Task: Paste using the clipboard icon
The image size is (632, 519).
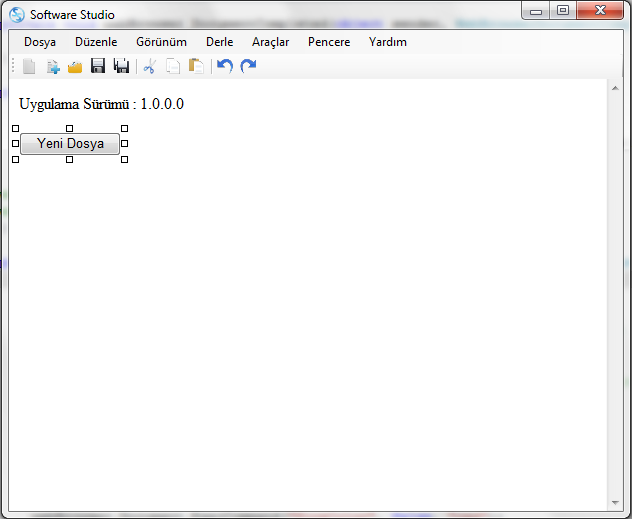Action: (196, 66)
